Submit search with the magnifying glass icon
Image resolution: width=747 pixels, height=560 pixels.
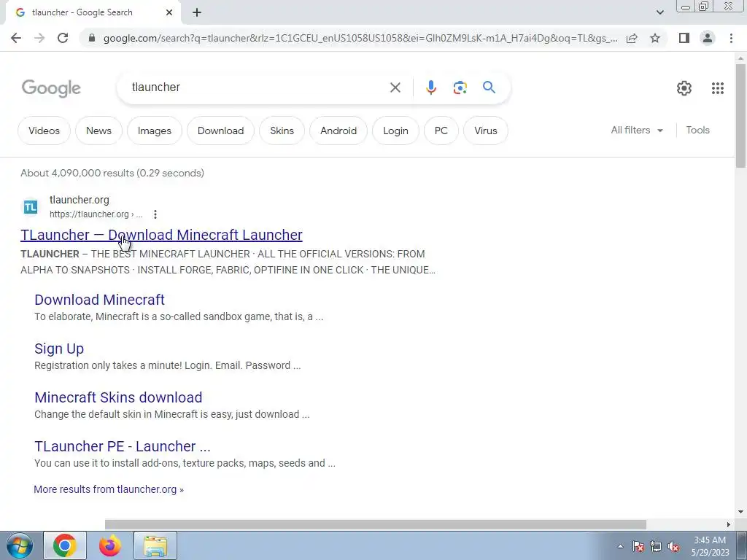click(x=489, y=87)
